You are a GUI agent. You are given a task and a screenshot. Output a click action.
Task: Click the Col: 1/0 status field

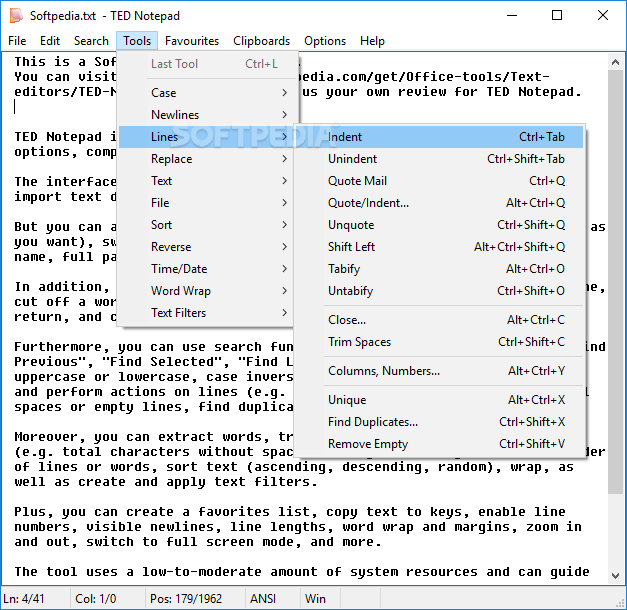click(x=107, y=598)
